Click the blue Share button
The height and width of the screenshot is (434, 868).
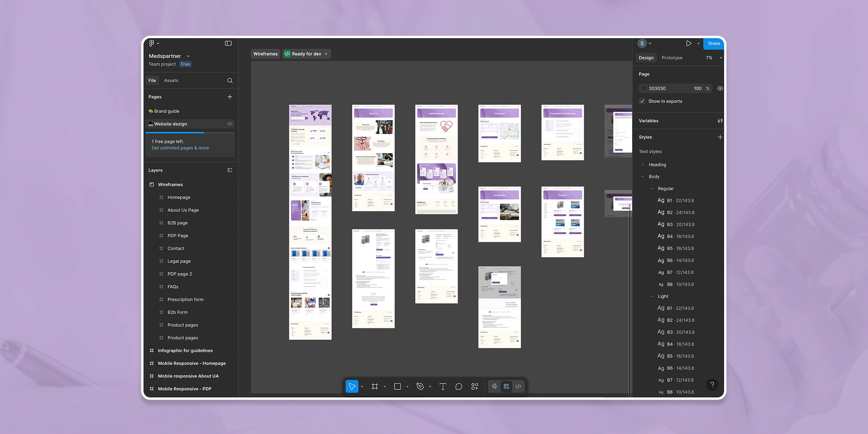714,43
